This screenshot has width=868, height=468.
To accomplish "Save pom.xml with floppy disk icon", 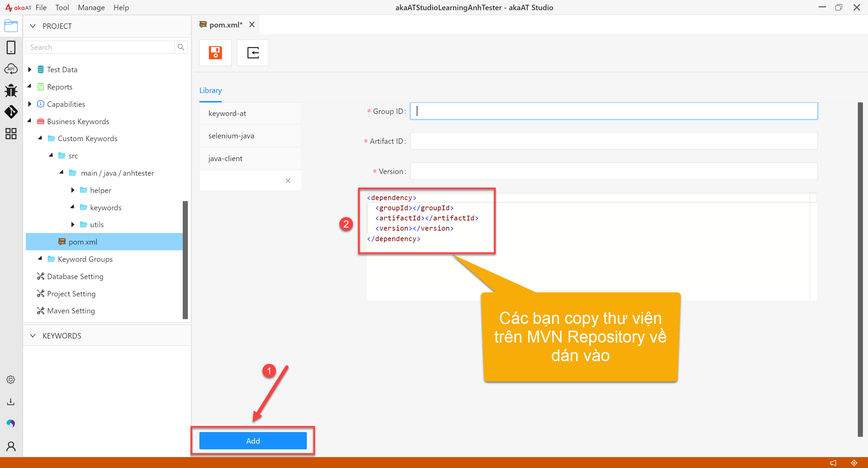I will coord(215,53).
